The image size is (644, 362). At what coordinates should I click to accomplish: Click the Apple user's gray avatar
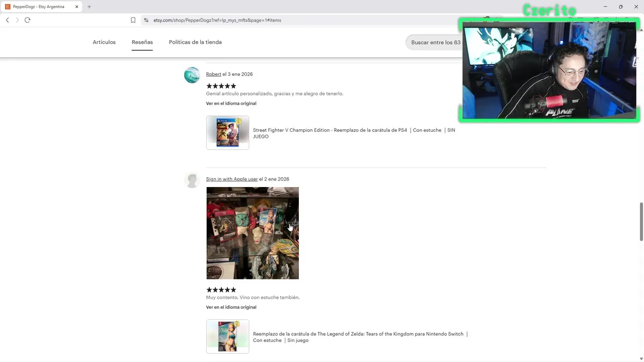(192, 180)
